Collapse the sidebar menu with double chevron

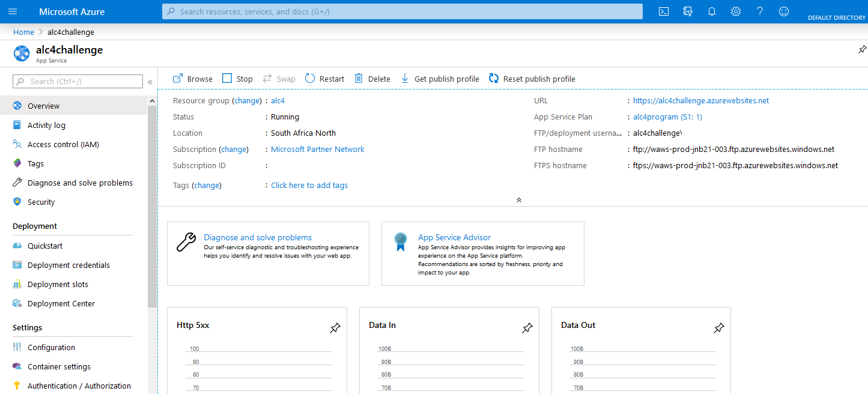point(150,82)
